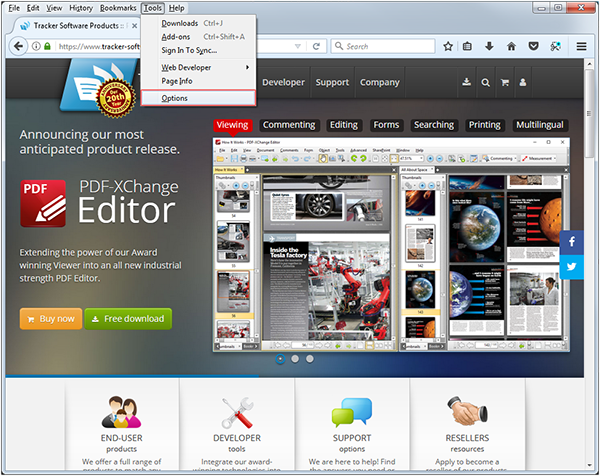Click the toolbar icon beside the Pocket icon
600x476 pixels.
[555, 46]
